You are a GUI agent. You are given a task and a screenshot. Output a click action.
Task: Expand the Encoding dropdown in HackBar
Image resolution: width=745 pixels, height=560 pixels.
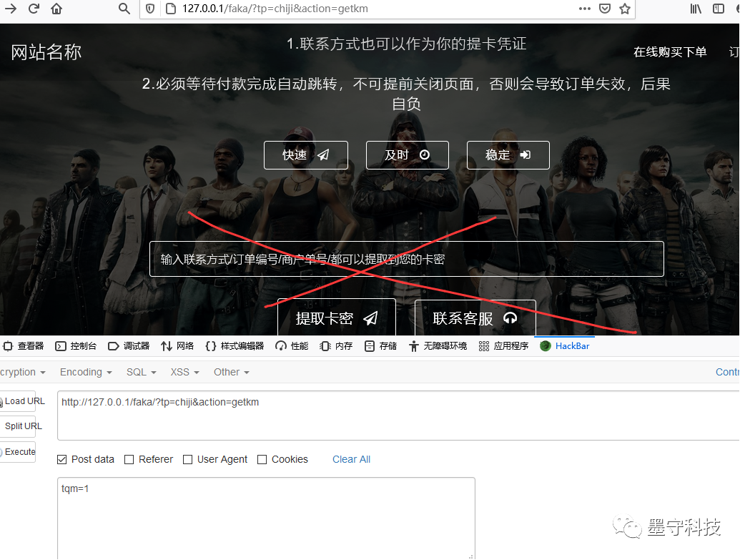86,372
